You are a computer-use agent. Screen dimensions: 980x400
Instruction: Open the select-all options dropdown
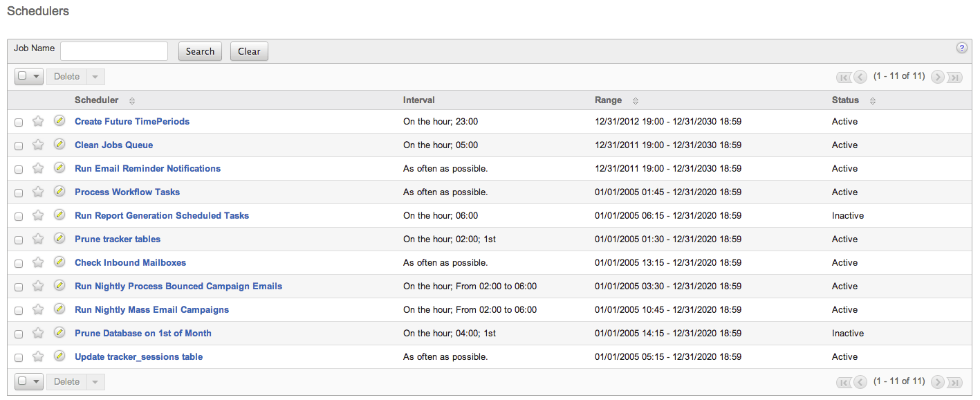35,76
